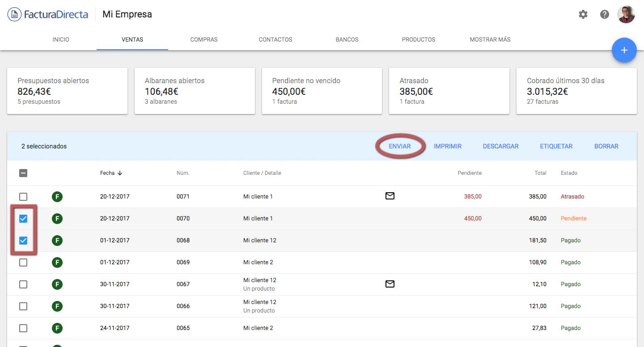Open the ETIQUETAR label options
This screenshot has height=347, width=644.
556,146
